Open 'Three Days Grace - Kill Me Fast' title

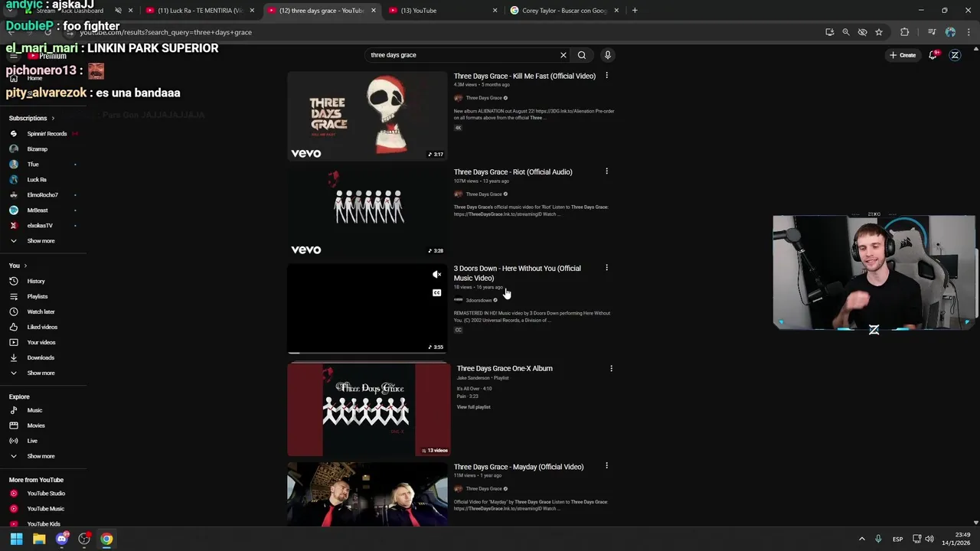click(x=524, y=76)
